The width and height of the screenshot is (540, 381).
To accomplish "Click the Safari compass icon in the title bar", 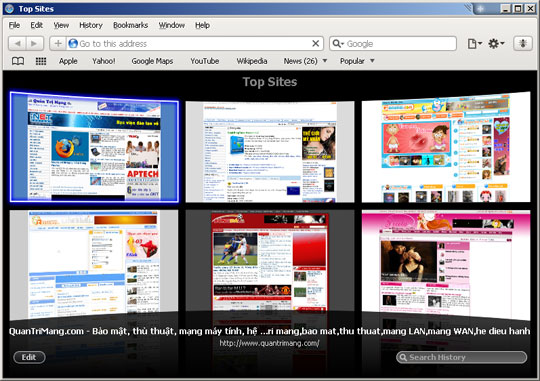I will pyautogui.click(x=9, y=9).
